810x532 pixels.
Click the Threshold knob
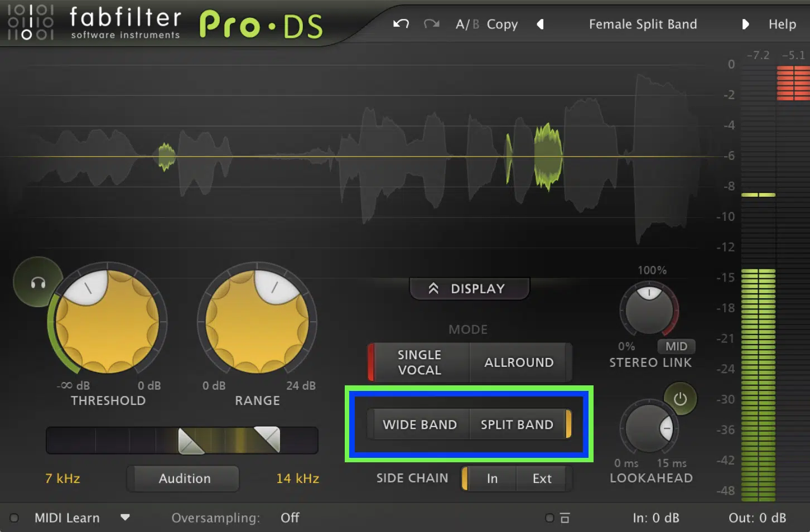[x=107, y=322]
